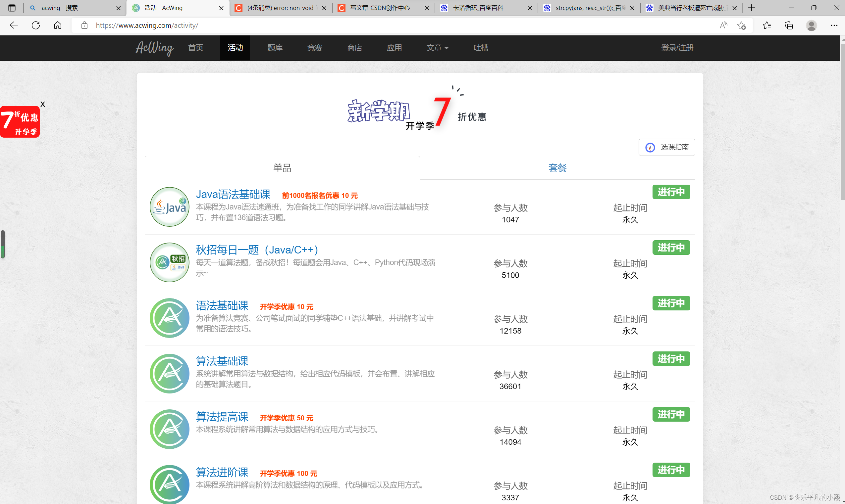
Task: Open the Favorites list icon
Action: click(x=766, y=25)
